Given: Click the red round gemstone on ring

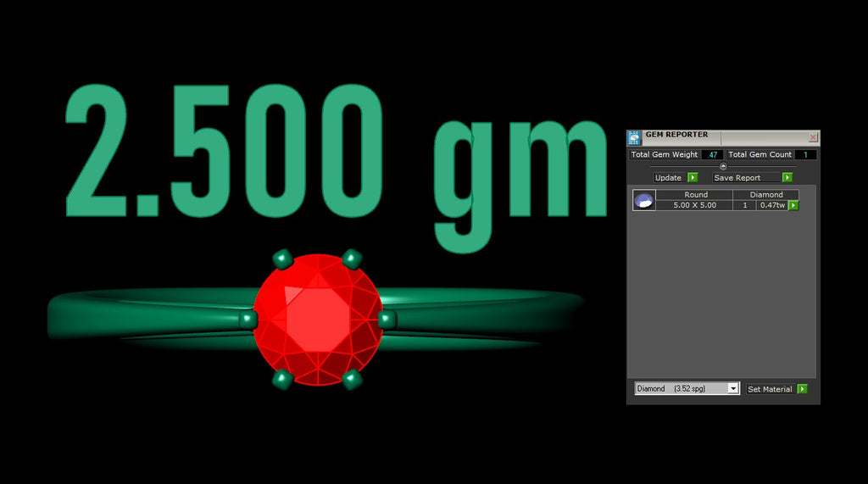Looking at the screenshot, I should (318, 320).
